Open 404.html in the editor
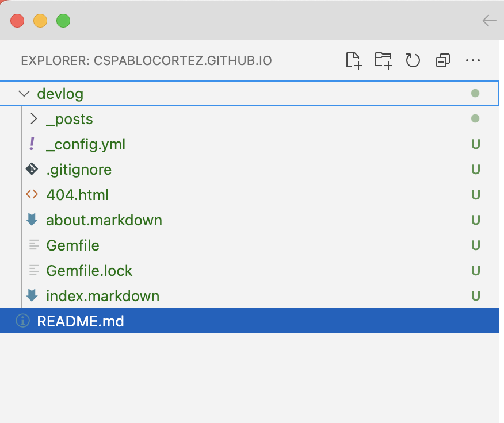The width and height of the screenshot is (504, 423). 250,195
